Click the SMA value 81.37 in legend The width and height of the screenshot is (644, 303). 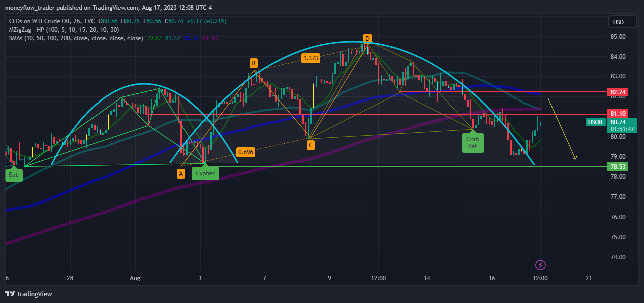click(172, 38)
